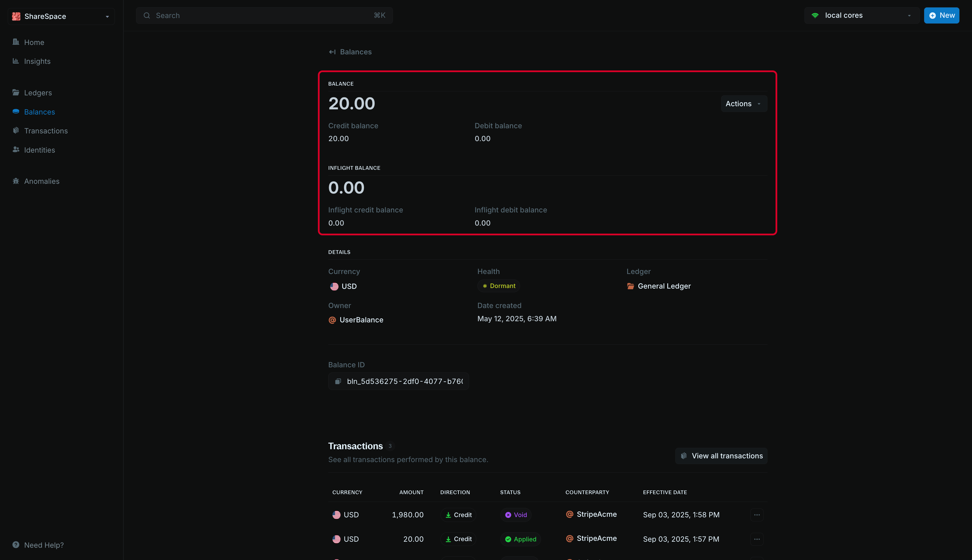Open Transactions in the sidebar
The width and height of the screenshot is (972, 560).
pos(45,131)
